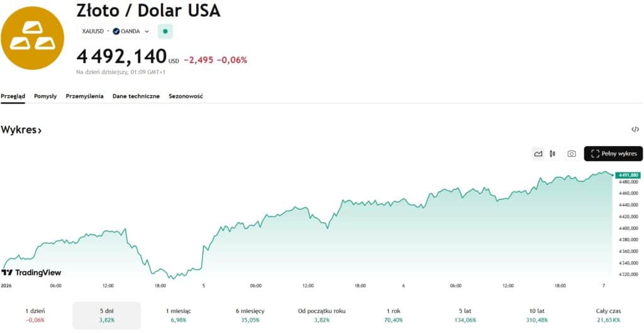This screenshot has width=644, height=333.
Task: Take a chart snapshot with camera icon
Action: tap(571, 154)
